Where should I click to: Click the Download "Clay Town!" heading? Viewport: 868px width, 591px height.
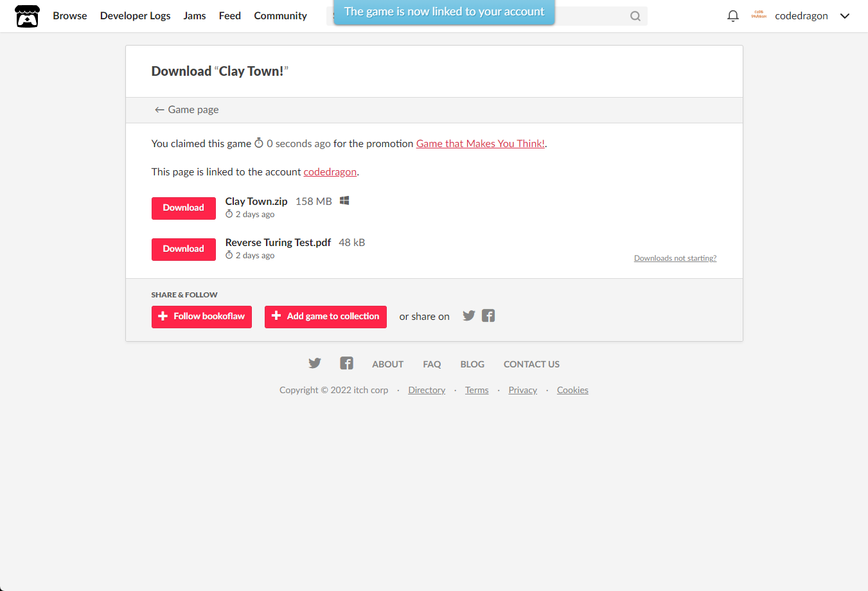(x=220, y=71)
